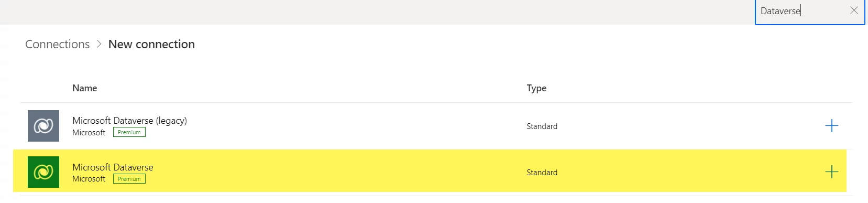Image resolution: width=868 pixels, height=203 pixels.
Task: Select the highlighted yellow Dataverse row
Action: (x=430, y=171)
